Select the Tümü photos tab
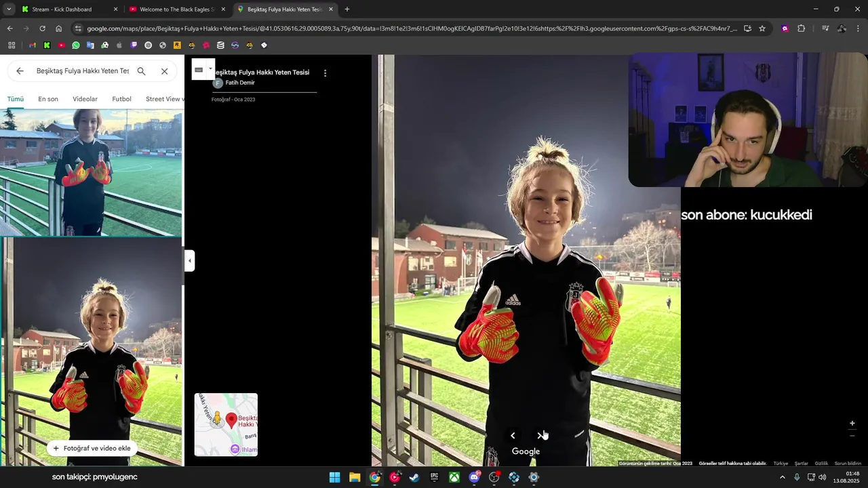The width and height of the screenshot is (868, 488). tap(15, 99)
